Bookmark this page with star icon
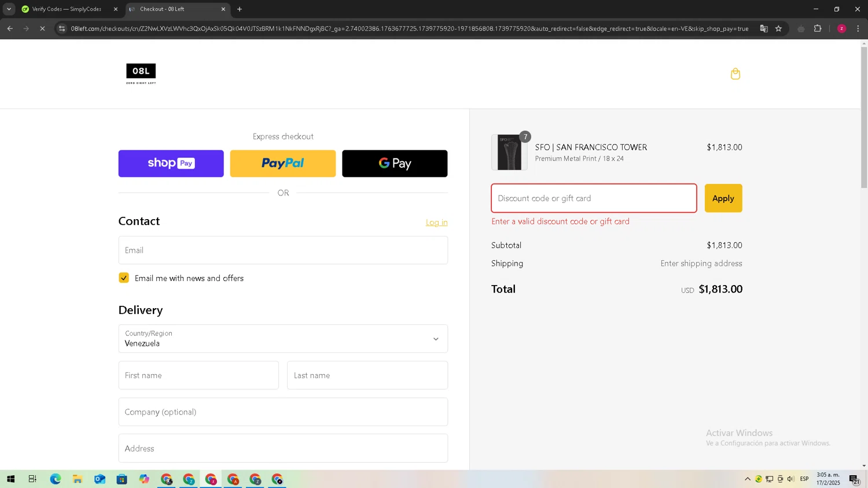This screenshot has height=488, width=868. (778, 28)
